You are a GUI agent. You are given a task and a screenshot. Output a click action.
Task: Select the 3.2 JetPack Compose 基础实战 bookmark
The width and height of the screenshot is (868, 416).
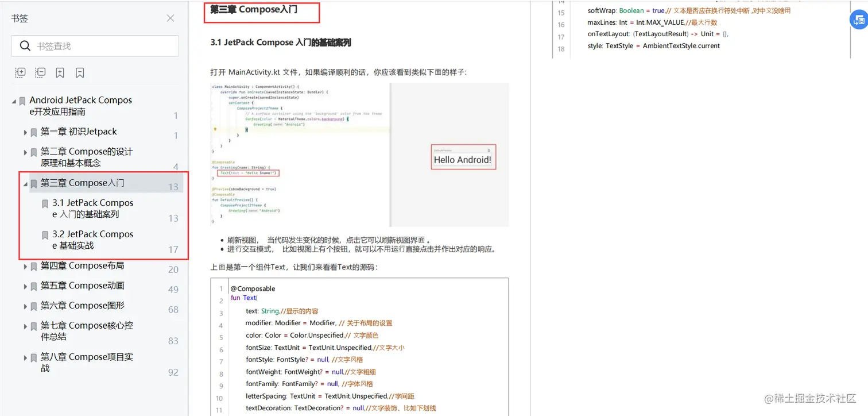[x=90, y=240]
